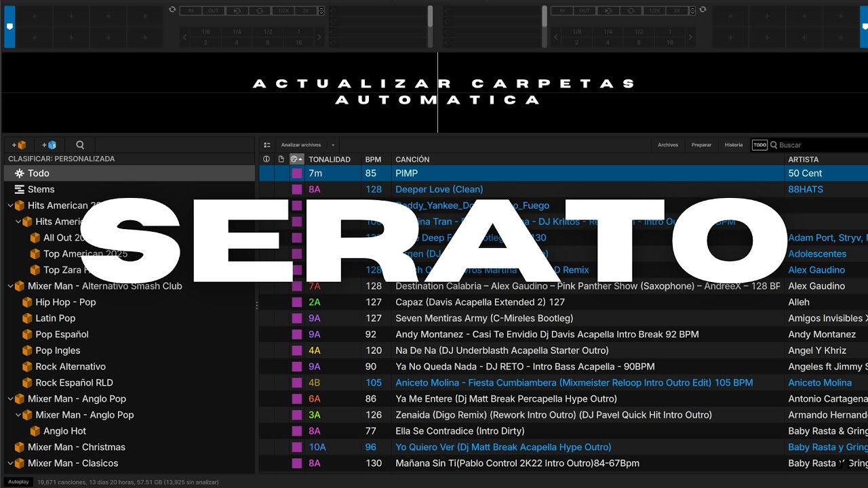Halve the left deck loop with 1/2X
The width and height of the screenshot is (868, 488).
(x=283, y=11)
